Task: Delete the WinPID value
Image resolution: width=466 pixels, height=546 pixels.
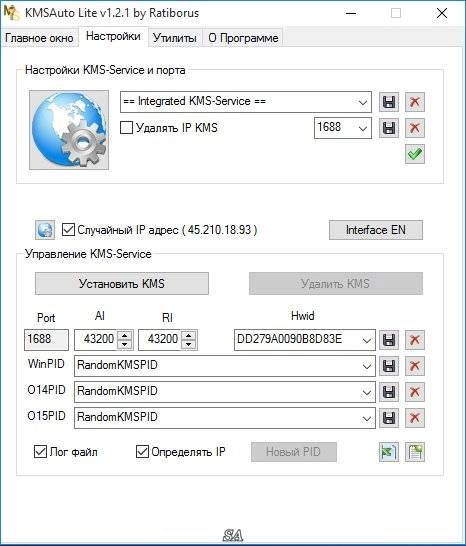Action: click(x=414, y=366)
